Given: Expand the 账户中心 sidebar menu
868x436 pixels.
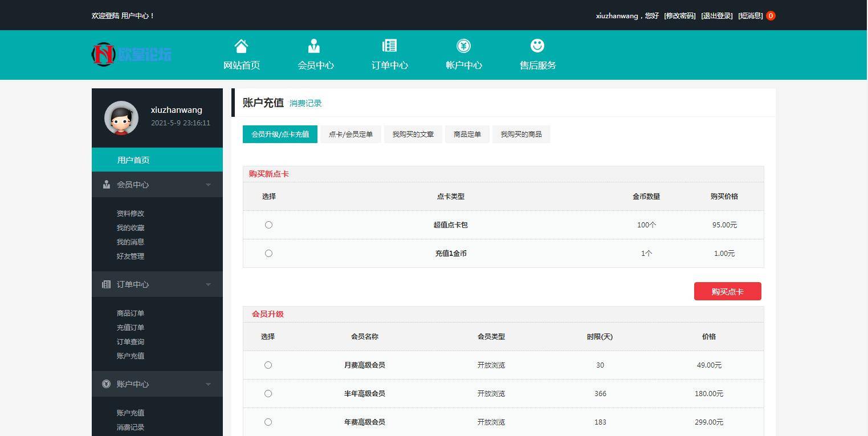Looking at the screenshot, I should point(208,384).
